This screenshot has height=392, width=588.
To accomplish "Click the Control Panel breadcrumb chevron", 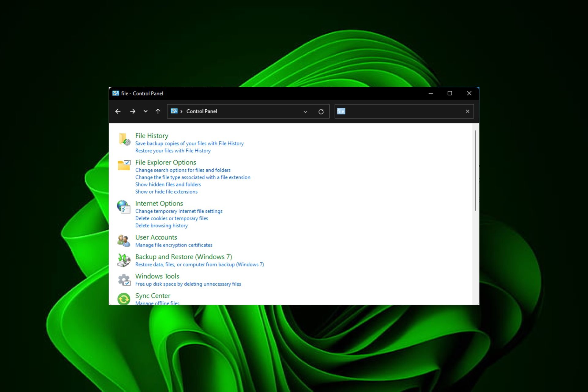I will point(182,111).
